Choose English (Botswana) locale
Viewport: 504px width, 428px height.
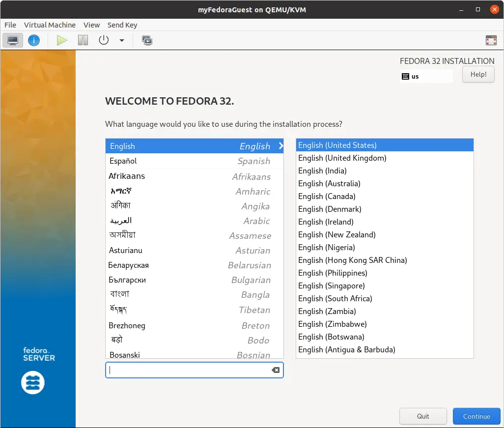385,337
